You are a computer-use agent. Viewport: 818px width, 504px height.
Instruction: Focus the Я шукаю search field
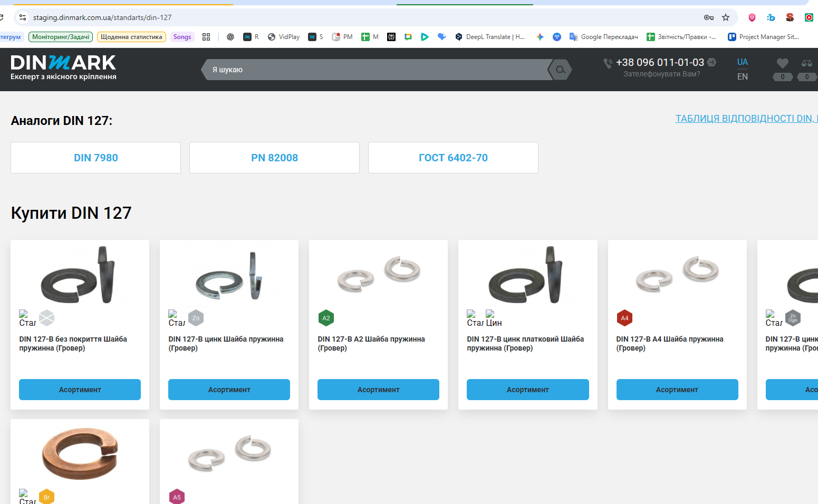point(377,70)
